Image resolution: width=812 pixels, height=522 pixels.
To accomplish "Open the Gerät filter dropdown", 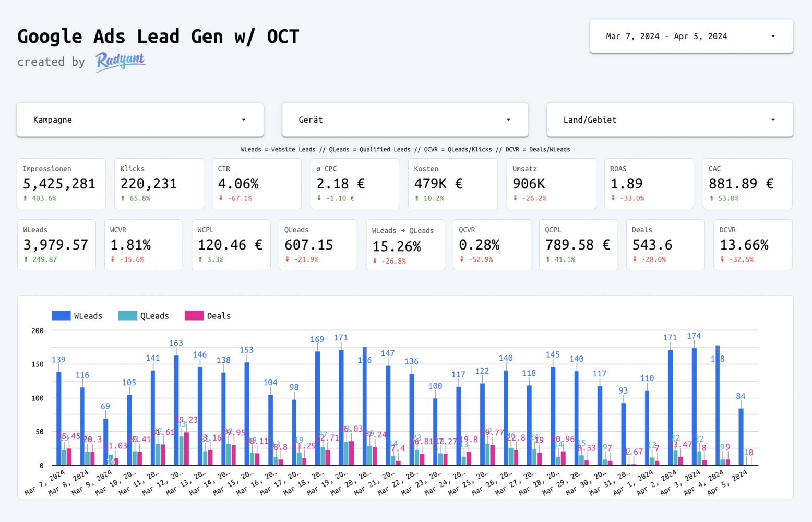I will click(405, 120).
